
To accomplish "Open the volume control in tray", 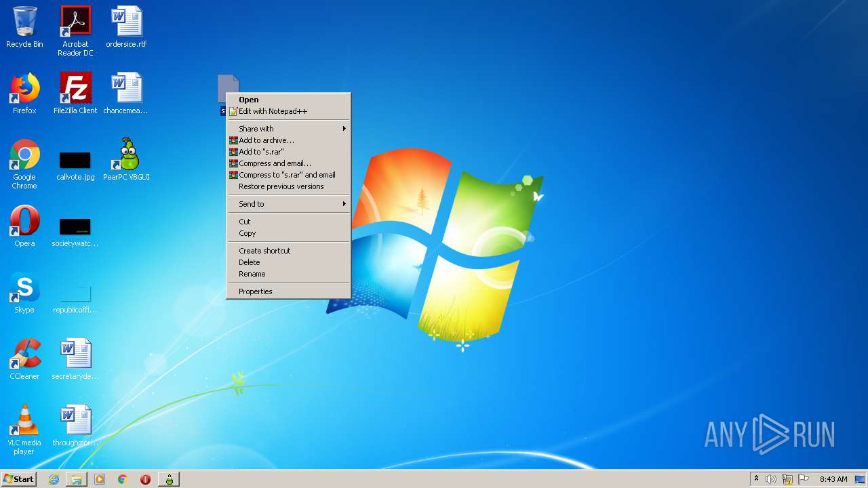I will (x=771, y=479).
